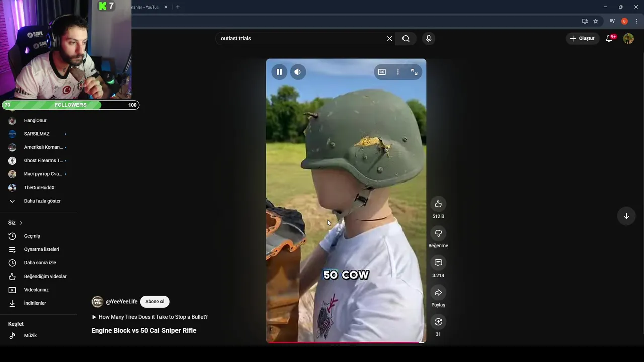Click the install app icon in address bar

click(585, 21)
